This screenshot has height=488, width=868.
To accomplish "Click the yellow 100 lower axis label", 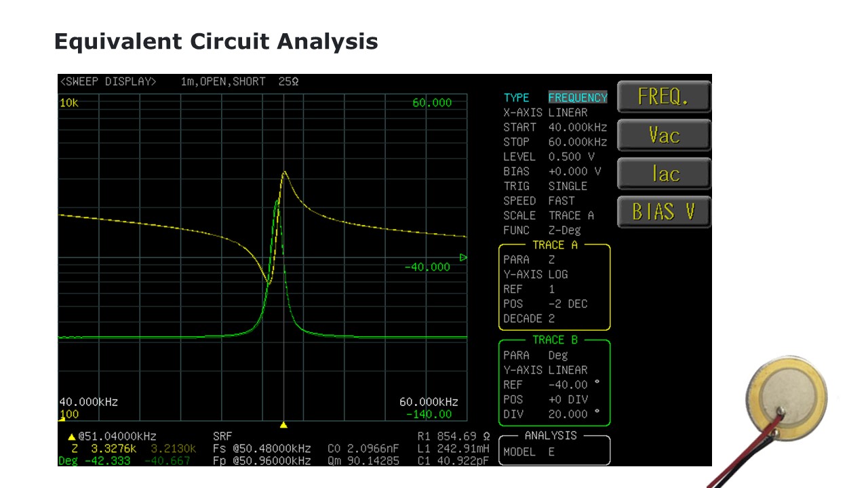I will (x=69, y=414).
